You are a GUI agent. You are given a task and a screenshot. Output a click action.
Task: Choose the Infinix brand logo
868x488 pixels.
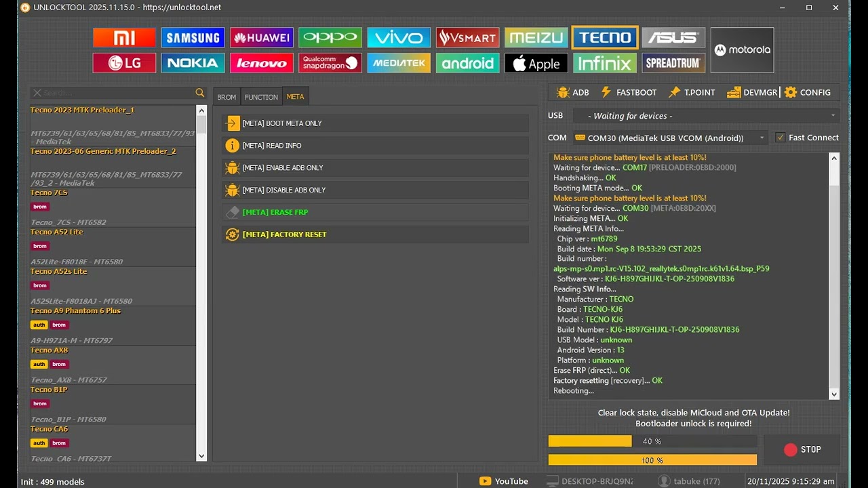pyautogui.click(x=605, y=64)
